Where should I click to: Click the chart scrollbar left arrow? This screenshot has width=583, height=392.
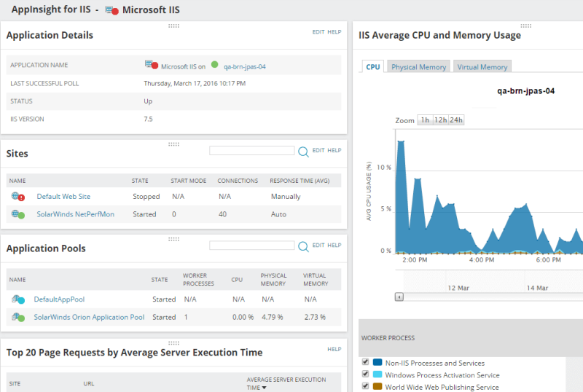pos(399,297)
